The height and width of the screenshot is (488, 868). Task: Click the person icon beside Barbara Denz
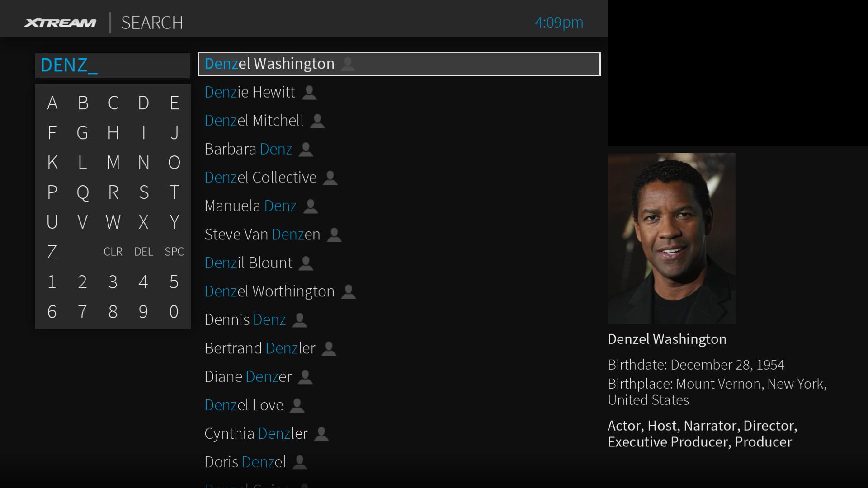coord(306,150)
